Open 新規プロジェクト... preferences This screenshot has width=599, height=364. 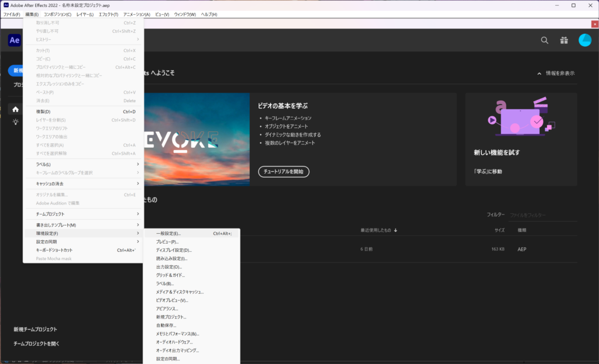click(192, 317)
